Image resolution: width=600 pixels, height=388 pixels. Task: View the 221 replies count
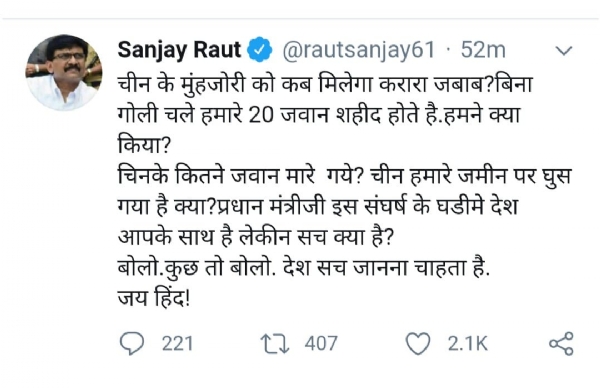[x=177, y=344]
